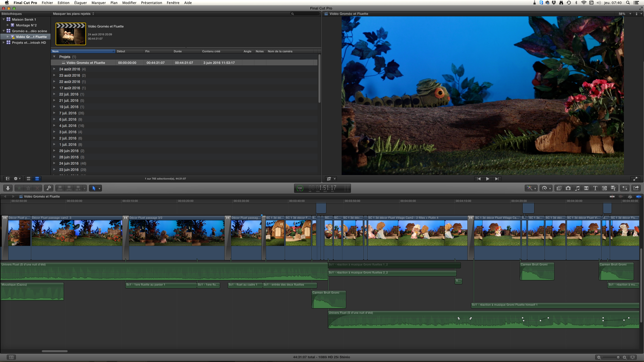Select the Décor Fluet passage 3/2 clip
The image size is (644, 362).
(176, 238)
